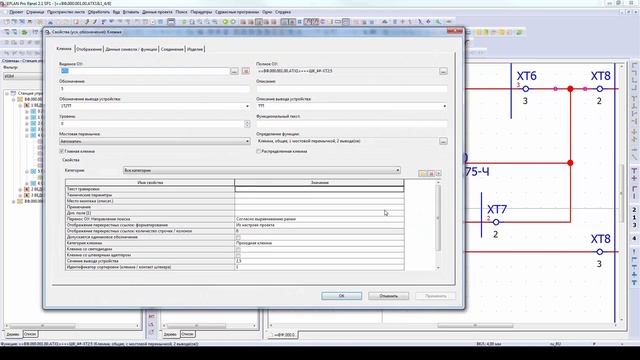Tick Клемма со штекерным адаптером checkbox

[238, 255]
